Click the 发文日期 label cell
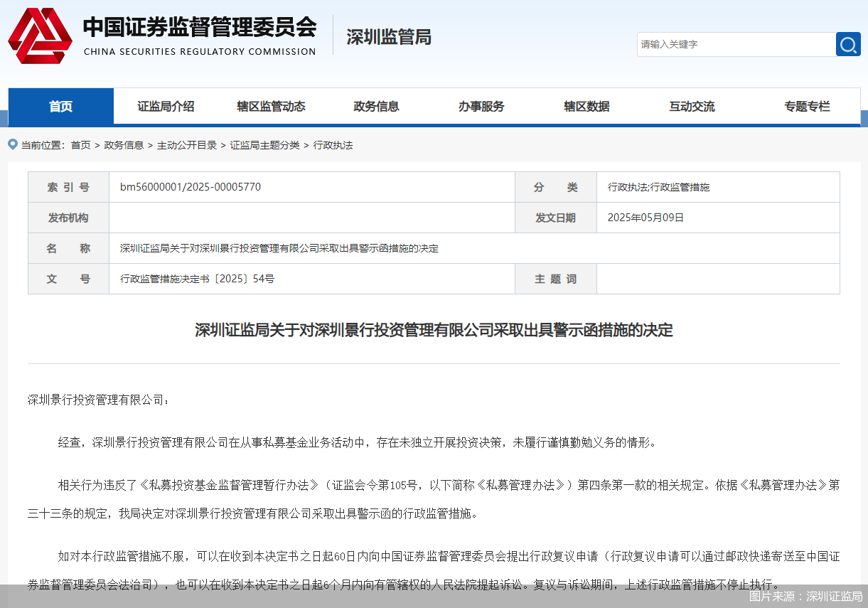868x608 pixels. [556, 218]
